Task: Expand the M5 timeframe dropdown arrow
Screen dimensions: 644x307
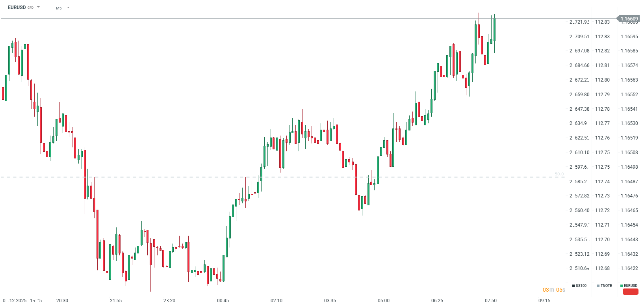Action: 68,7
